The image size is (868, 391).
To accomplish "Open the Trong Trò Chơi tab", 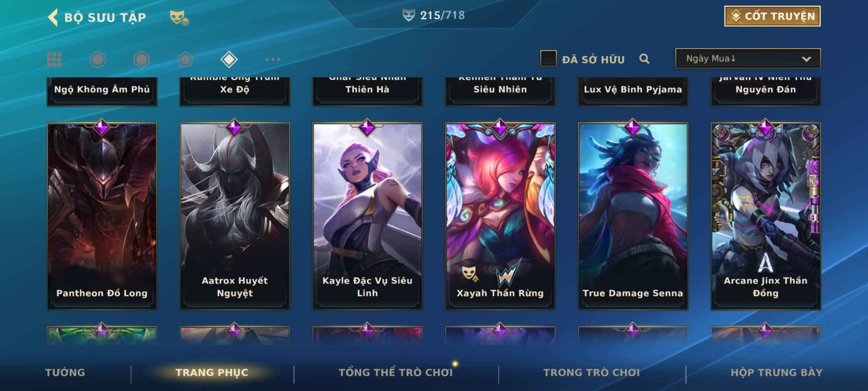I will [592, 373].
